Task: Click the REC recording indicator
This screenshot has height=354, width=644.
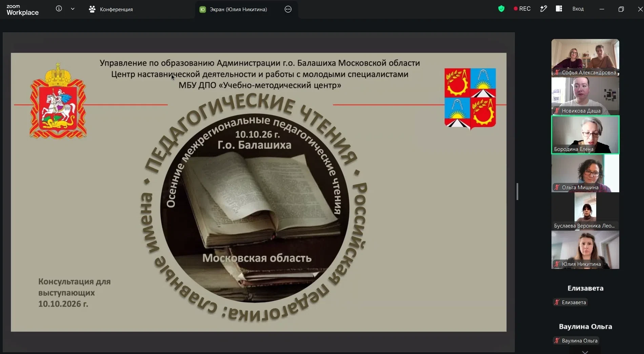Action: 522,9
